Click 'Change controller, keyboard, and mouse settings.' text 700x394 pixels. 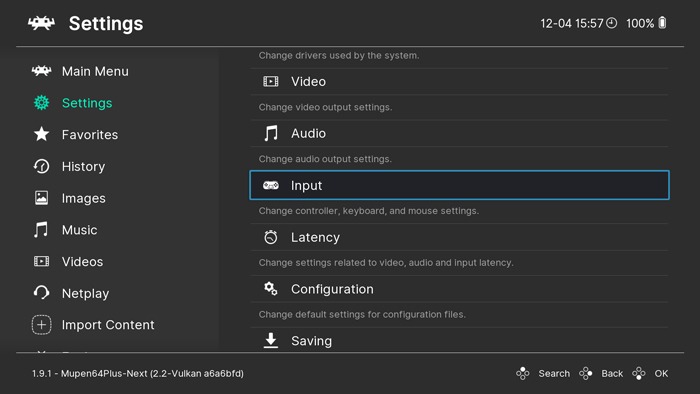pyautogui.click(x=369, y=211)
